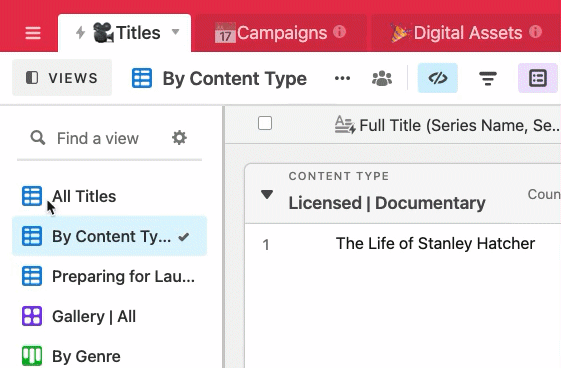Click Campaigns tab info icon
The height and width of the screenshot is (368, 561).
point(339,32)
